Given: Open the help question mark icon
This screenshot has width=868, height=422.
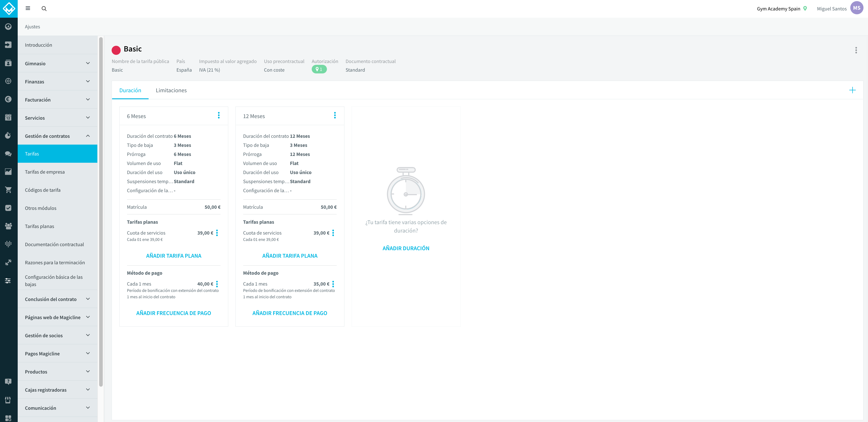Looking at the screenshot, I should point(8,382).
